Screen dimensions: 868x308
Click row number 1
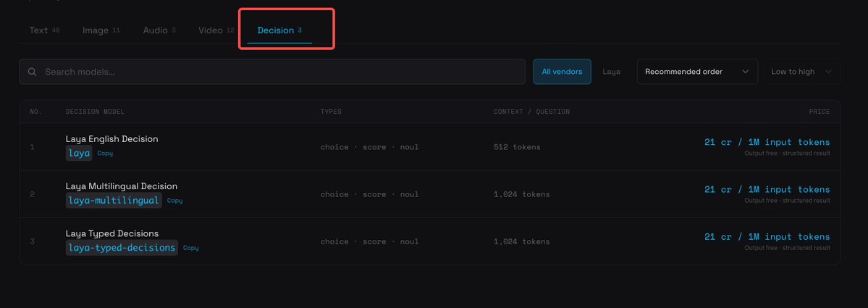[32, 147]
